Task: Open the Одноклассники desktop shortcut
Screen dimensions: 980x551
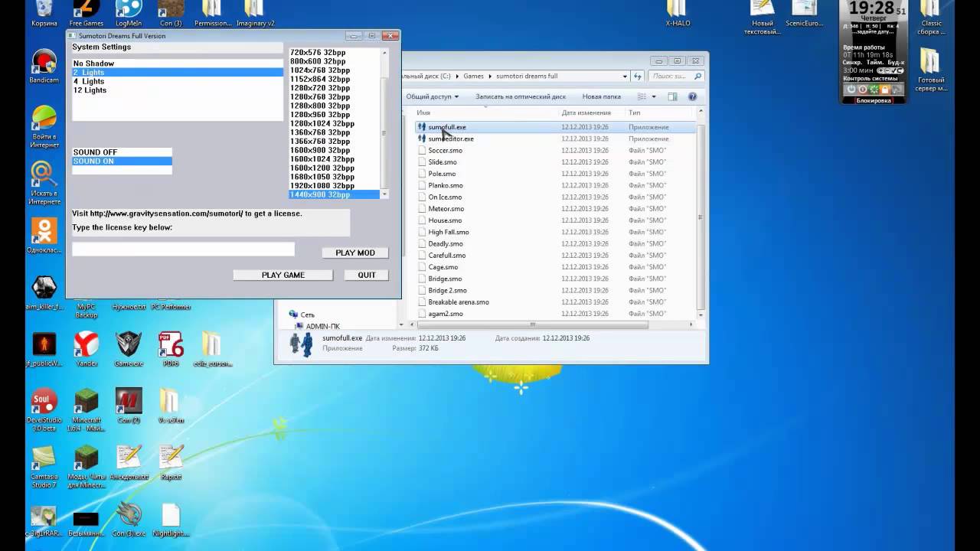Action: [44, 236]
